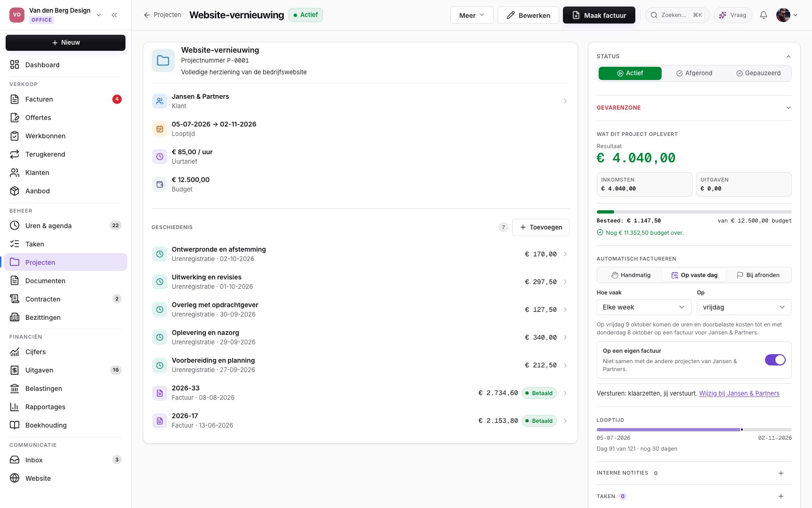812x508 pixels.
Task: Click the Boekhouding book icon
Action: click(15, 425)
